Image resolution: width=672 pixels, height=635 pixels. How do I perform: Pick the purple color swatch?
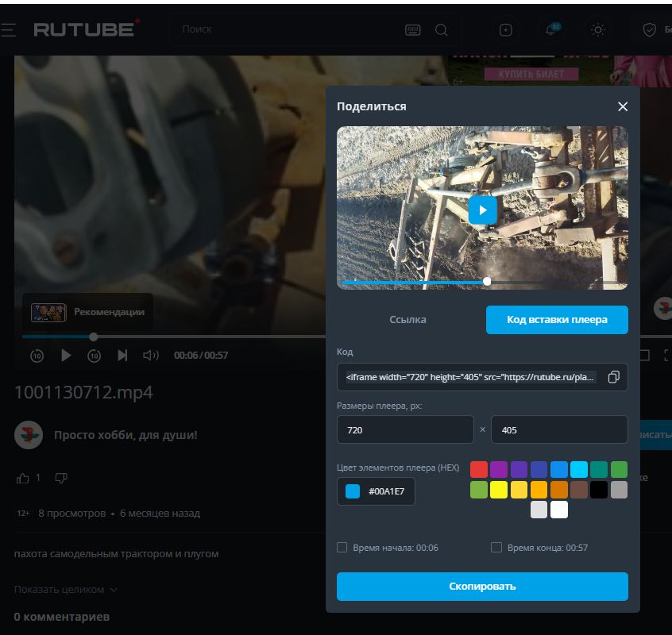(x=498, y=469)
